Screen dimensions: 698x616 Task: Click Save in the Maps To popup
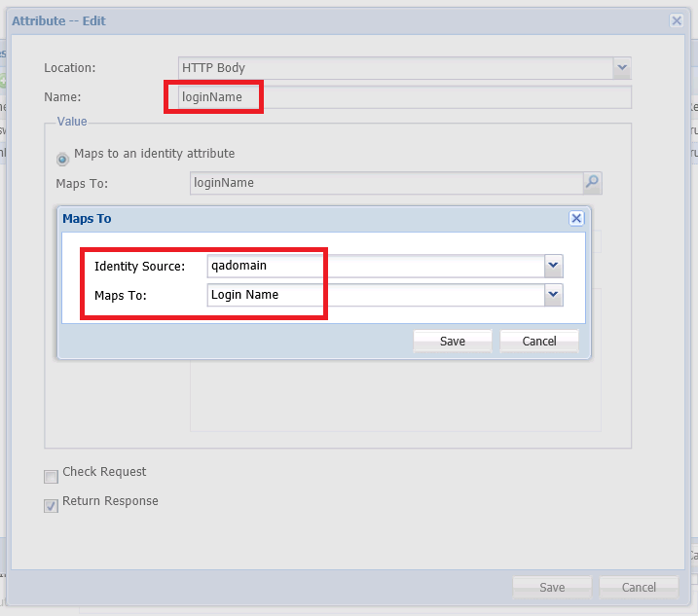pyautogui.click(x=453, y=342)
